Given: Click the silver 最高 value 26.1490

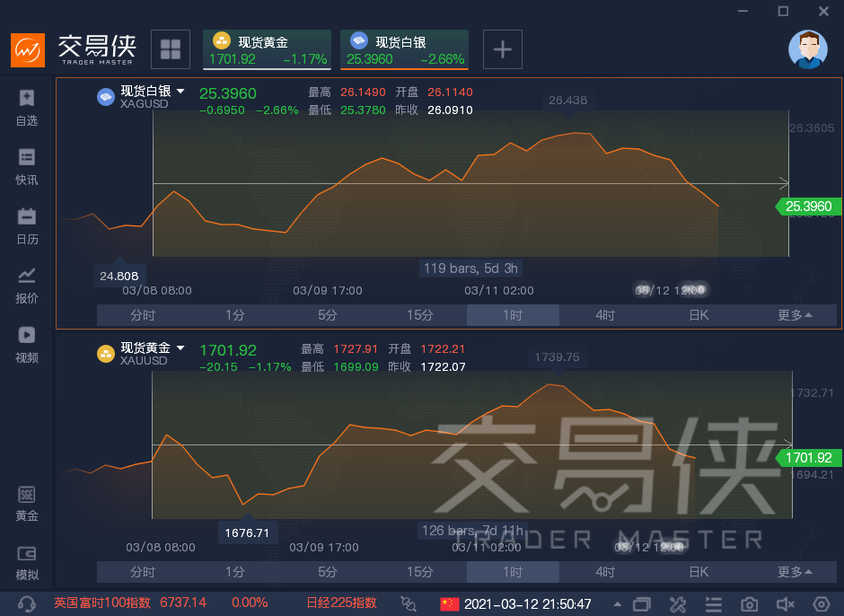Looking at the screenshot, I should pos(363,92).
